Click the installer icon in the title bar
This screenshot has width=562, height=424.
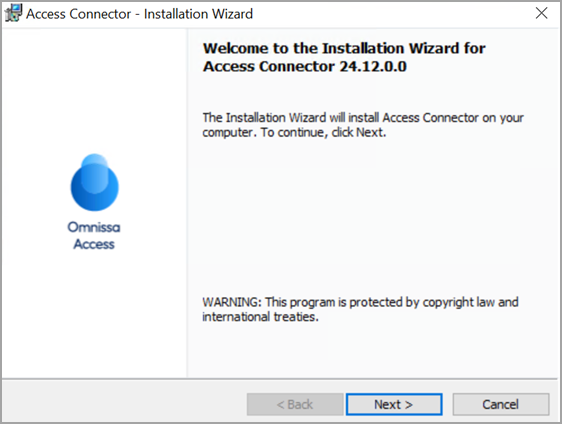tap(13, 14)
